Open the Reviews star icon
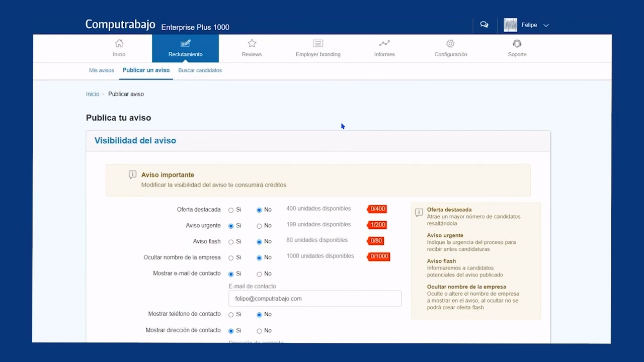This screenshot has height=362, width=644. [252, 44]
